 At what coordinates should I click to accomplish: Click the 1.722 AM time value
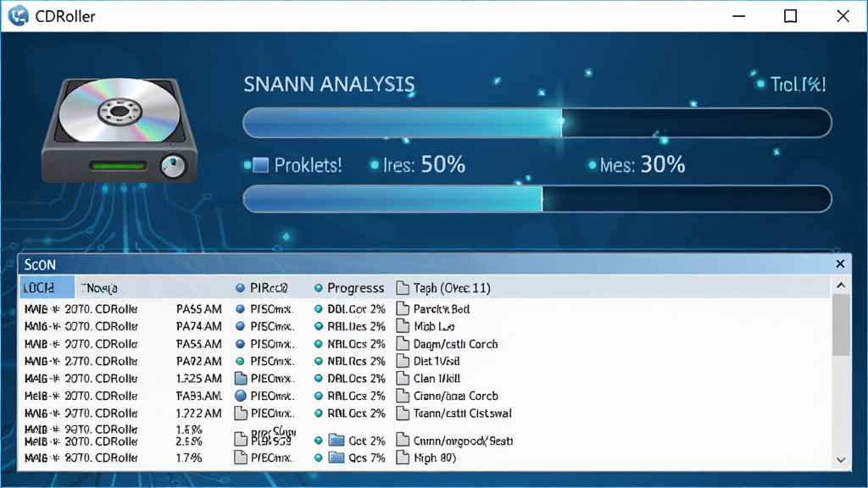click(x=198, y=413)
